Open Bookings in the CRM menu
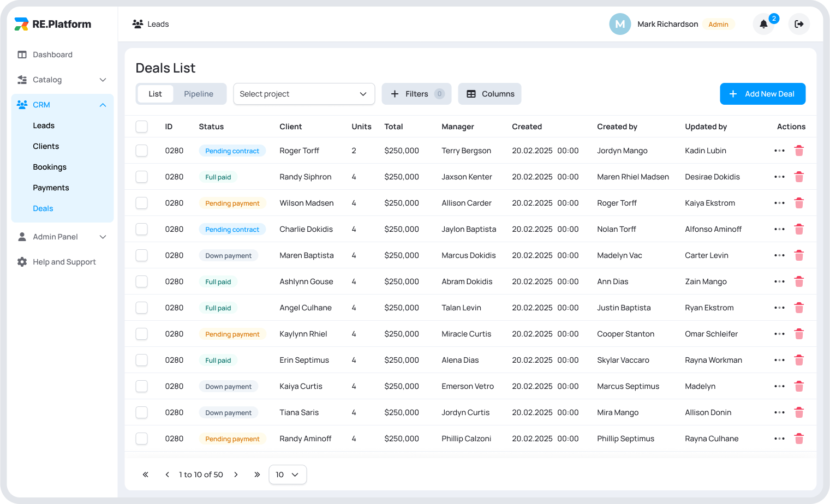The height and width of the screenshot is (504, 830). tap(50, 167)
